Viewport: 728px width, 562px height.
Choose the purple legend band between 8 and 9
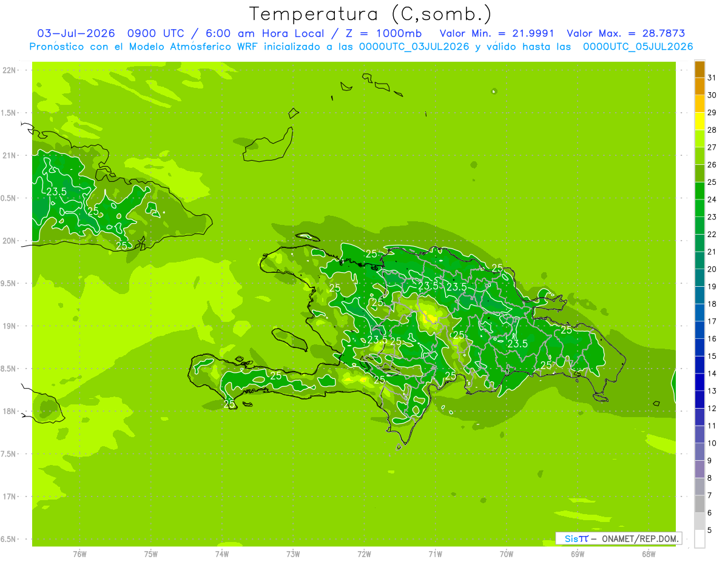pos(699,469)
